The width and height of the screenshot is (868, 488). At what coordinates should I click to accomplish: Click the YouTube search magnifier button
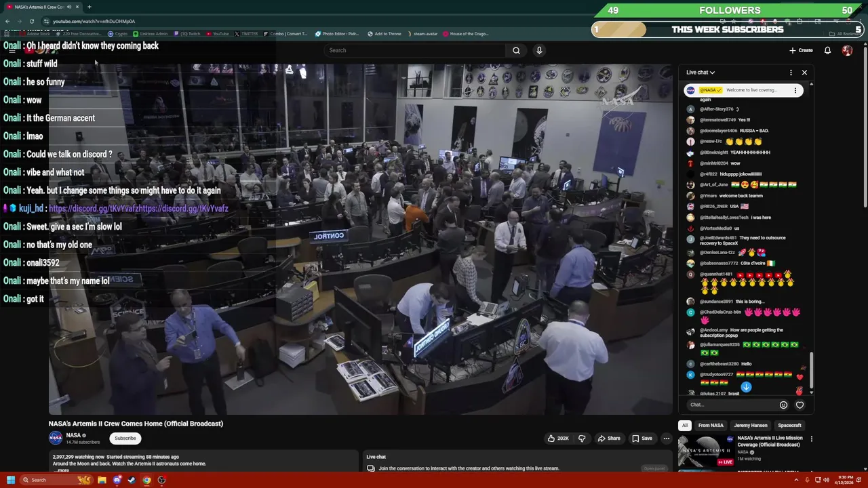pos(516,50)
